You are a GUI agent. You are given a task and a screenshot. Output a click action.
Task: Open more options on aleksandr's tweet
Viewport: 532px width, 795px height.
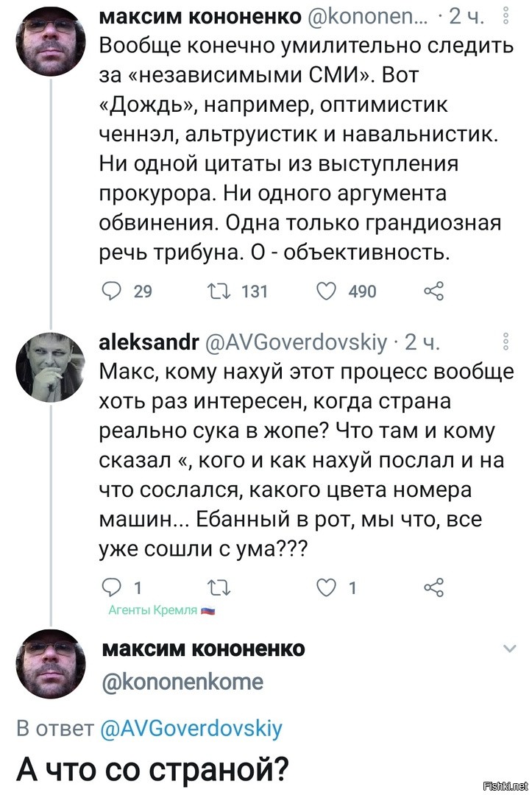tap(506, 342)
